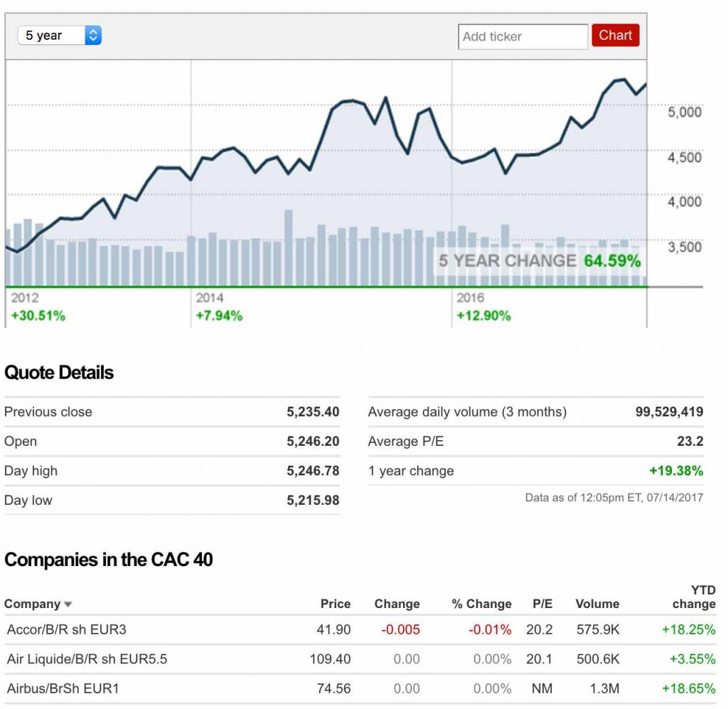This screenshot has width=728, height=709.
Task: Click the Quote Details heading
Action: (x=59, y=373)
